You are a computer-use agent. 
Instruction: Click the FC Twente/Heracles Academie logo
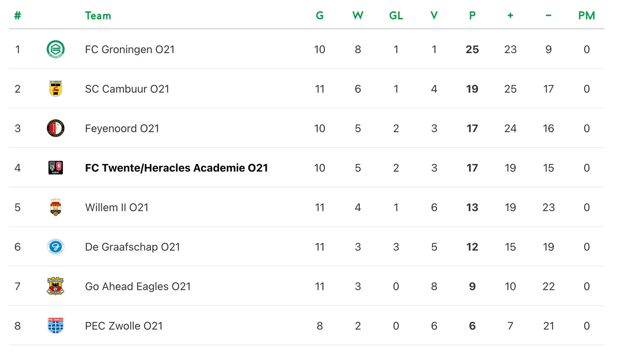point(55,168)
